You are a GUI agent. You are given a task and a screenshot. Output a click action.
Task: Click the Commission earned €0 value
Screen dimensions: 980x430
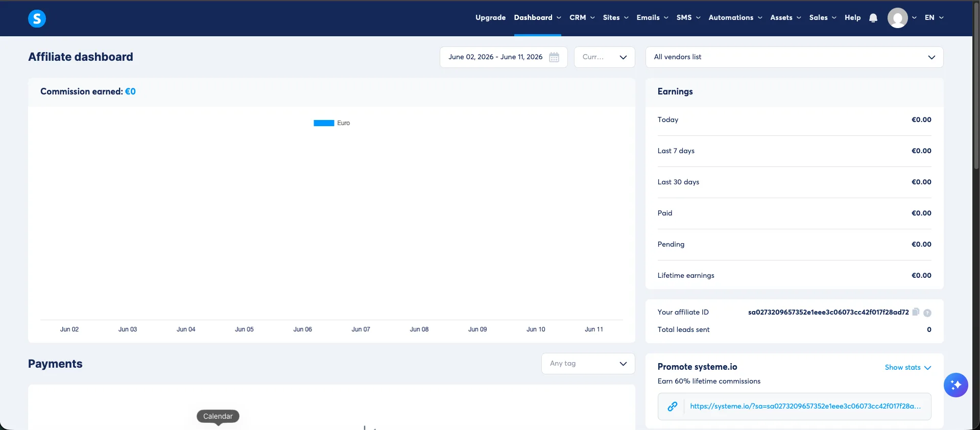coord(130,91)
